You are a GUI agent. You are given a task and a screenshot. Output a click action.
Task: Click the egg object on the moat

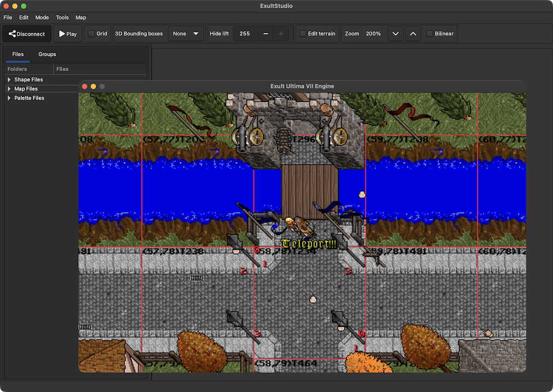362,195
